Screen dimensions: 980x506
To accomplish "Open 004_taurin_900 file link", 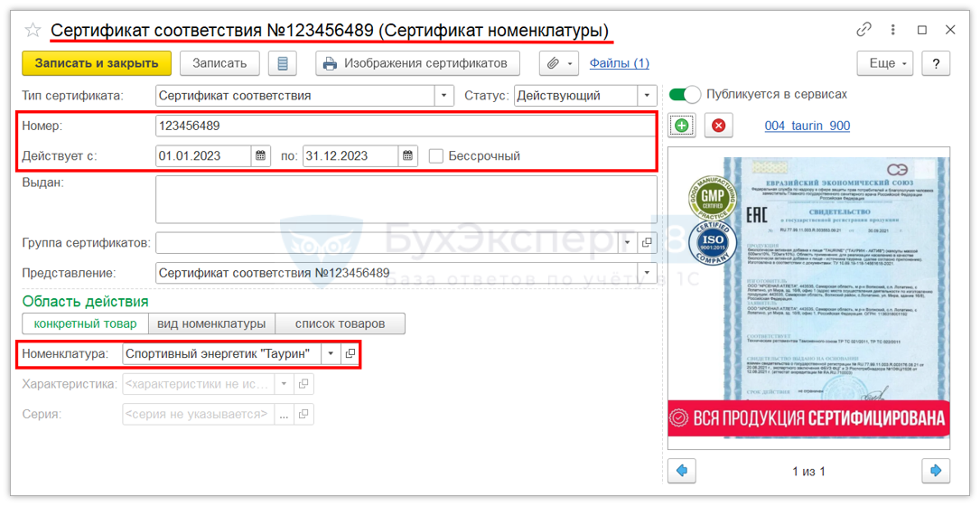I will (807, 125).
